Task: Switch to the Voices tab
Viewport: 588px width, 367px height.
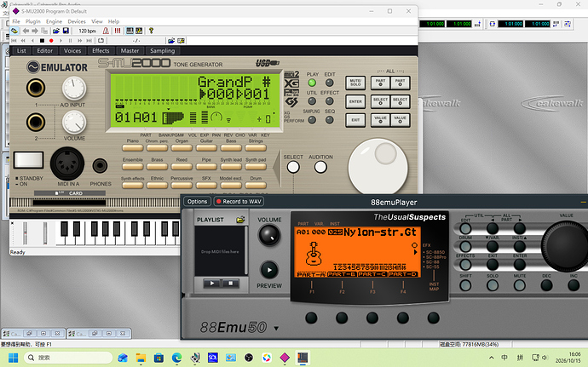Action: (72, 50)
